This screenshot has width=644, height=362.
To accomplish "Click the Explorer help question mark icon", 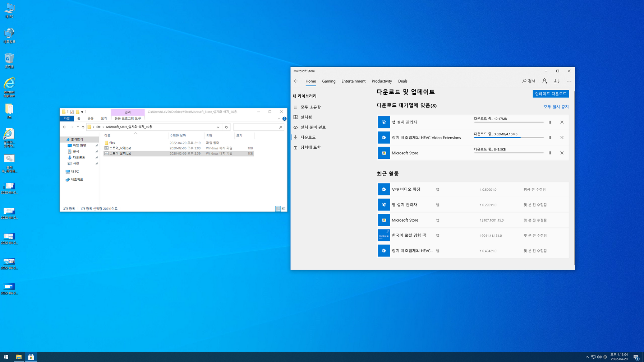I will tap(284, 119).
